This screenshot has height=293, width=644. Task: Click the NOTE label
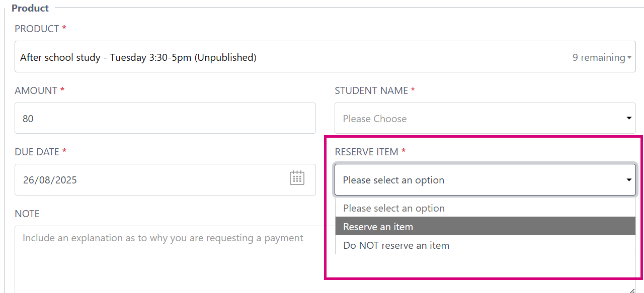pos(27,214)
